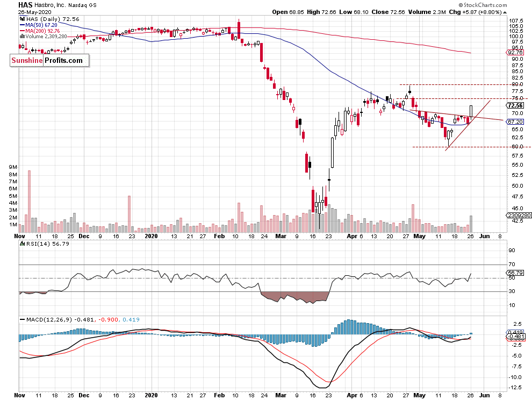The image size is (532, 400).
Task: Click the Jun label on price chart axis
Action: click(x=485, y=236)
